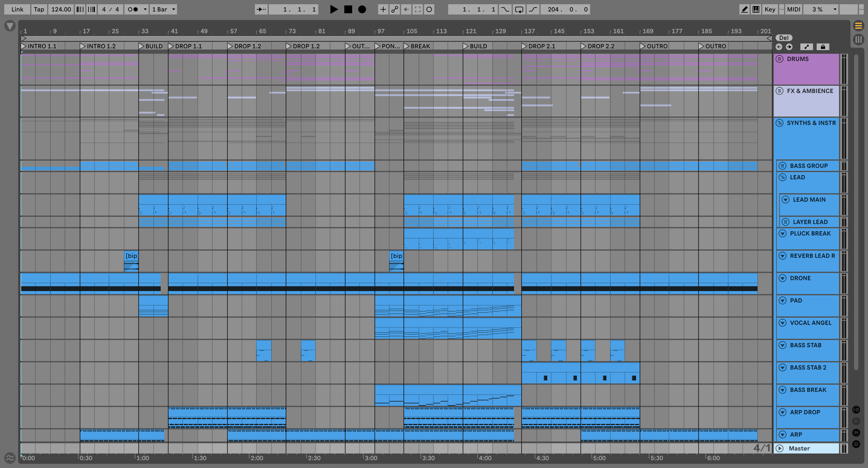Open the MIDI map mode
Viewport: 868px width, 468px height.
(793, 9)
